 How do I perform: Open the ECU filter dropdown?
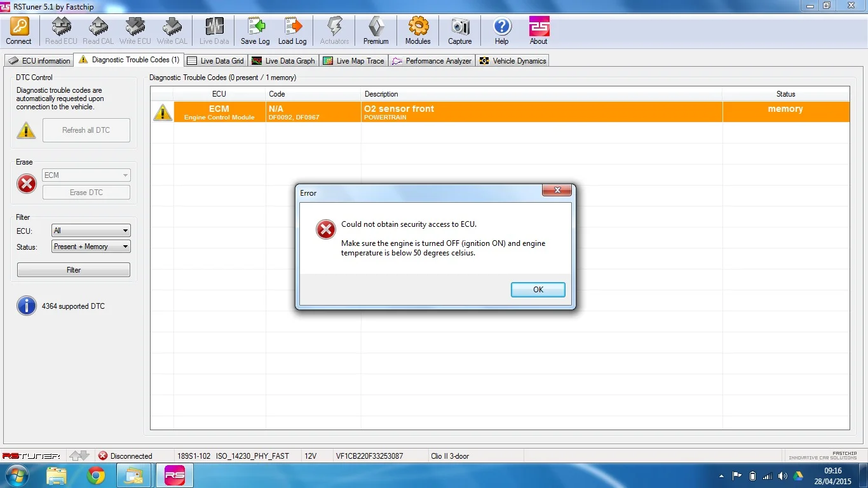(x=91, y=231)
